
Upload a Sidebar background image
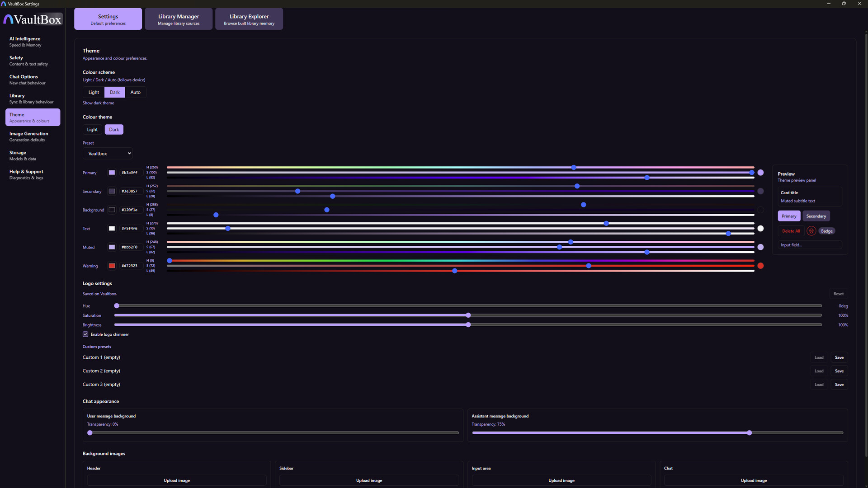369,480
